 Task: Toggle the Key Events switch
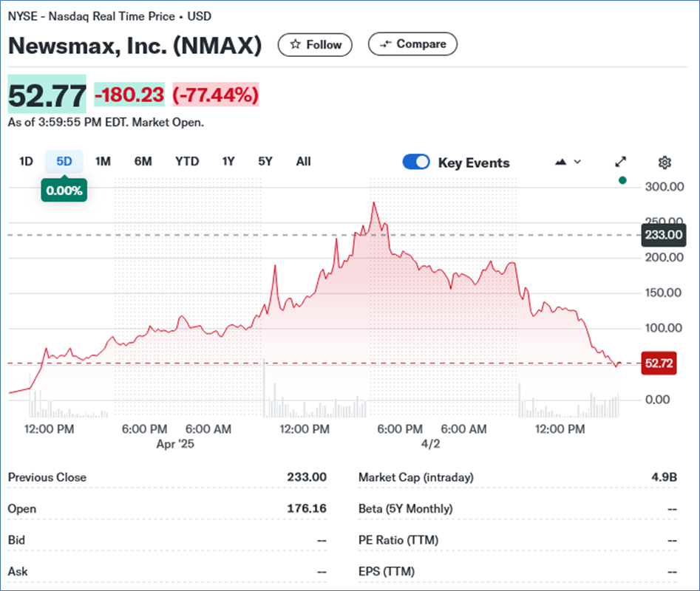coord(416,162)
